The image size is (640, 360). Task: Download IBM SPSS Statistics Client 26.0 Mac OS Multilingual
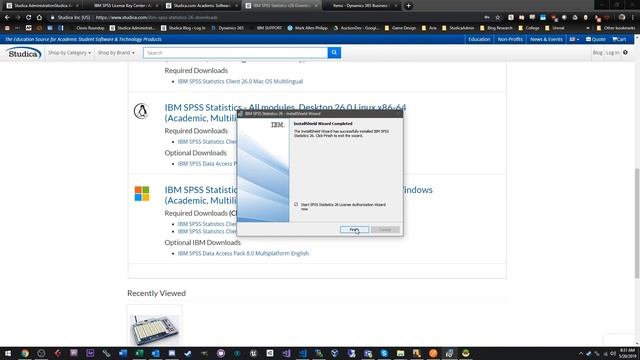[240, 81]
